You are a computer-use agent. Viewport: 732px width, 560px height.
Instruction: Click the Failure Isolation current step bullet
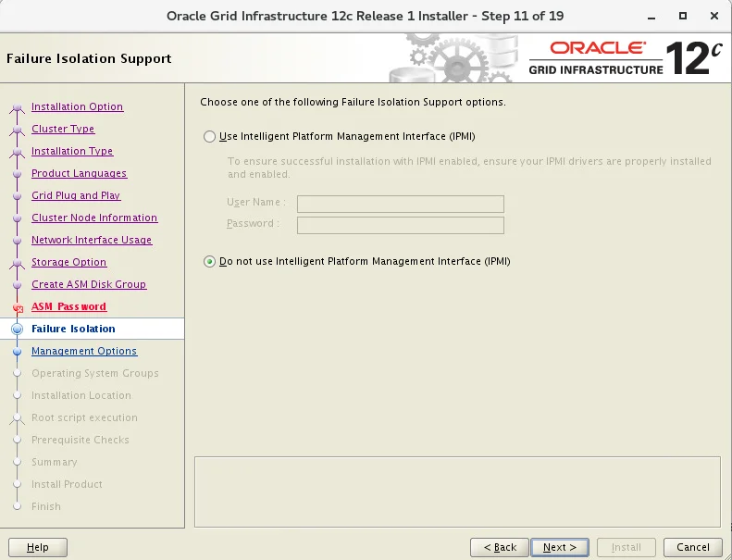(18, 329)
